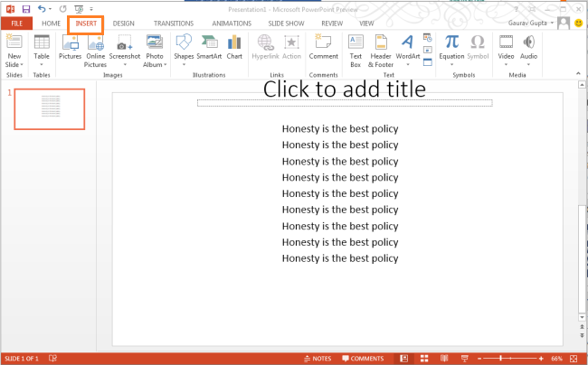This screenshot has height=365, width=588.
Task: Open the Transitions tab
Action: coord(173,23)
